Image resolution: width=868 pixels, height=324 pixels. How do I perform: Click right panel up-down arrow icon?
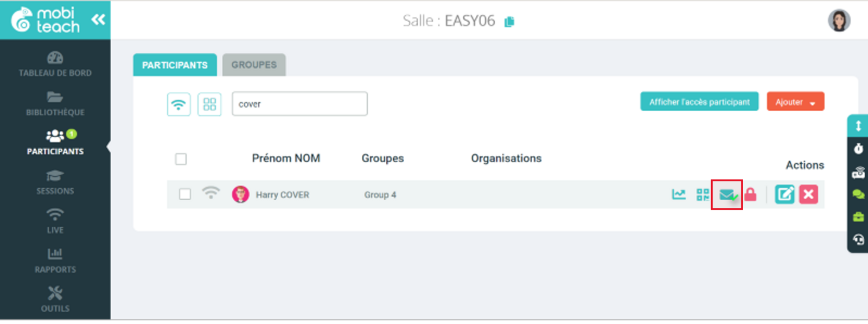(x=858, y=126)
